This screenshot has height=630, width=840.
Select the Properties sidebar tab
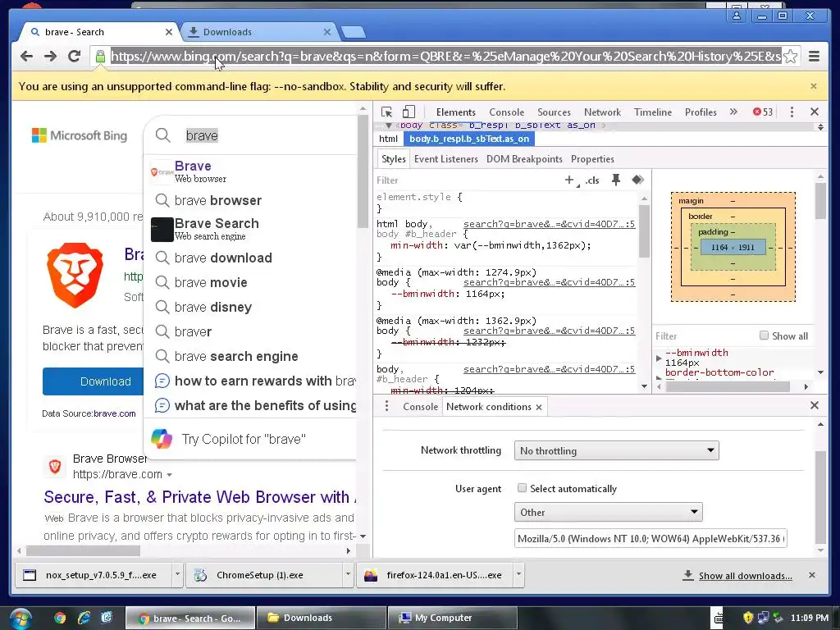point(592,159)
